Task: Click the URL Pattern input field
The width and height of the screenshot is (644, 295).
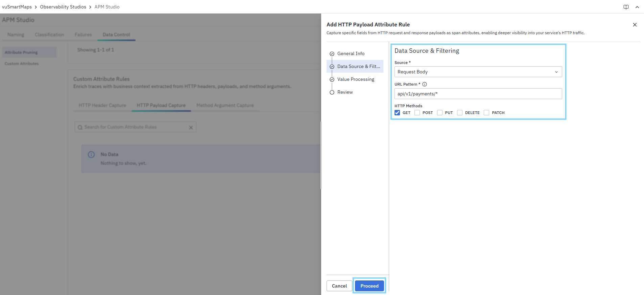Action: point(478,94)
